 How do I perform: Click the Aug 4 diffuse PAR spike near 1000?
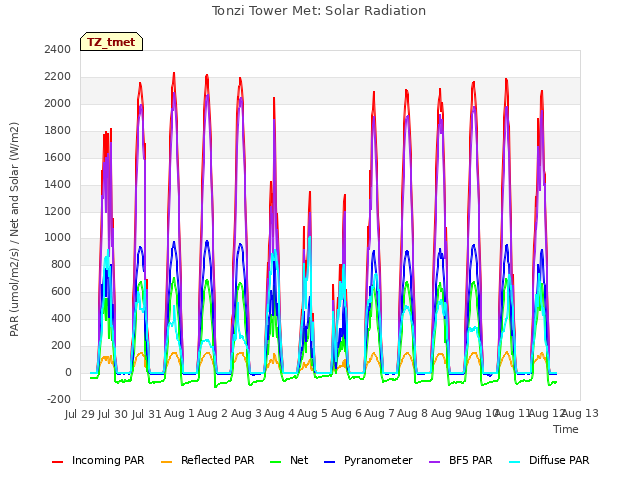click(x=309, y=237)
